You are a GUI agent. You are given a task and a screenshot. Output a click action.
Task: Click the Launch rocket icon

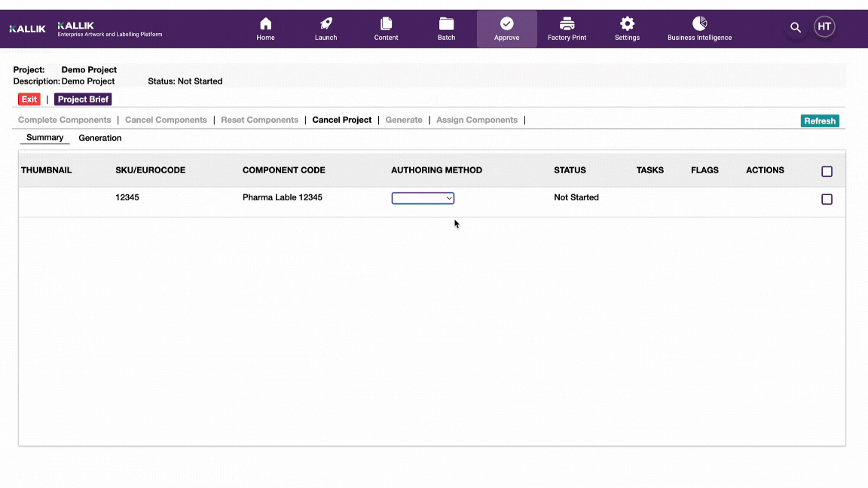pos(325,24)
